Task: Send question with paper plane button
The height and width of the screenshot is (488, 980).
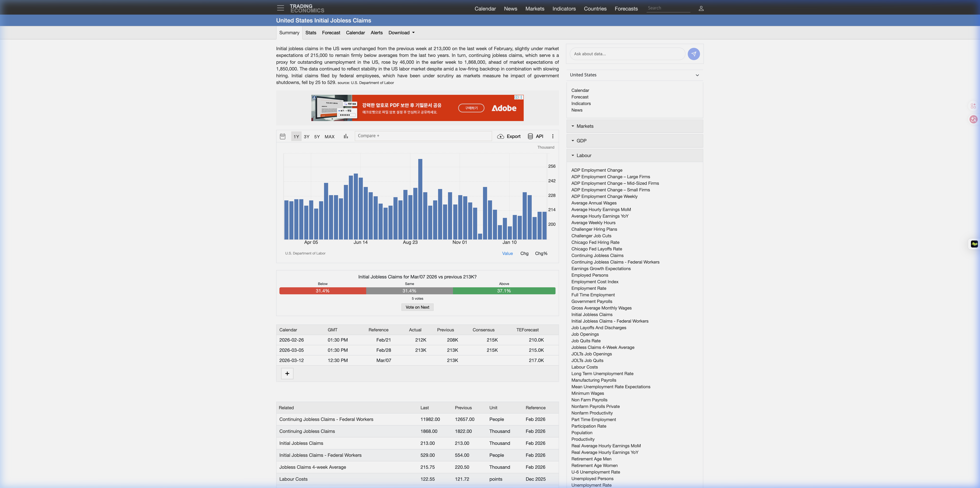Action: click(694, 54)
